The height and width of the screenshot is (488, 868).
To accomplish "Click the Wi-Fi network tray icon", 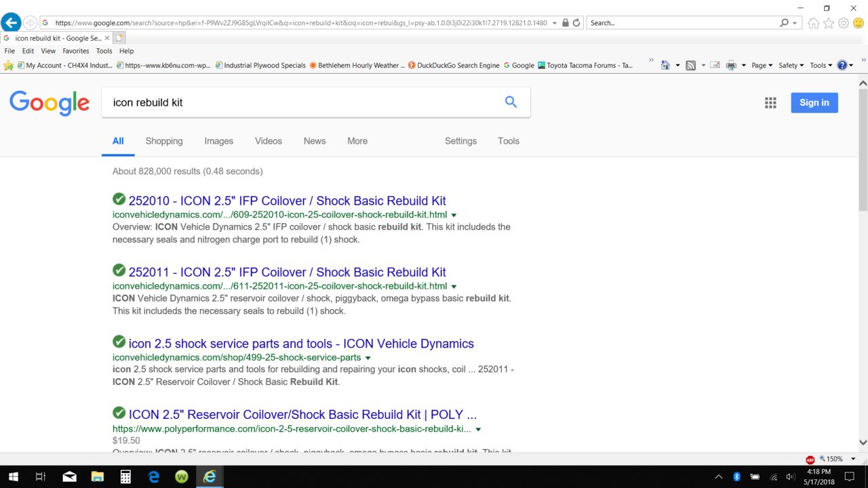I will click(773, 476).
